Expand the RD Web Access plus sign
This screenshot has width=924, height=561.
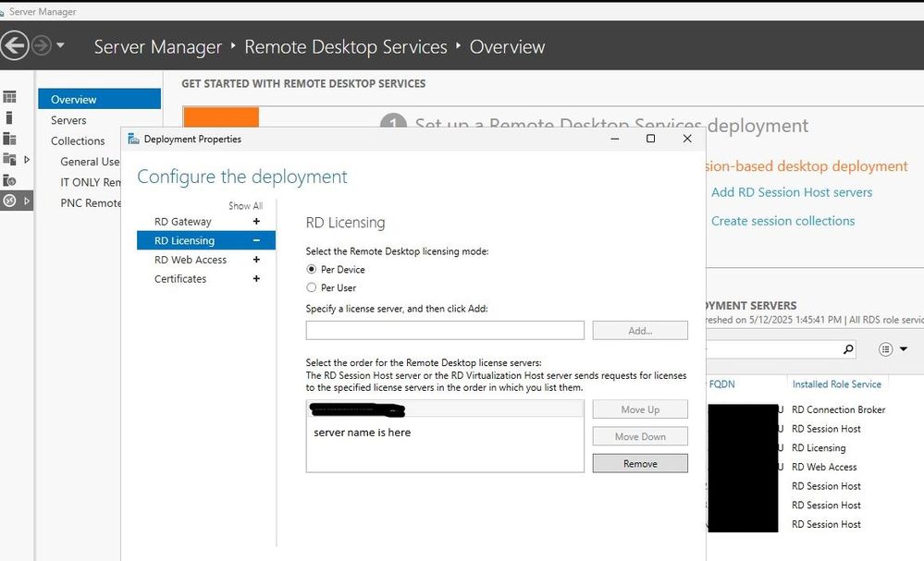pos(256,260)
